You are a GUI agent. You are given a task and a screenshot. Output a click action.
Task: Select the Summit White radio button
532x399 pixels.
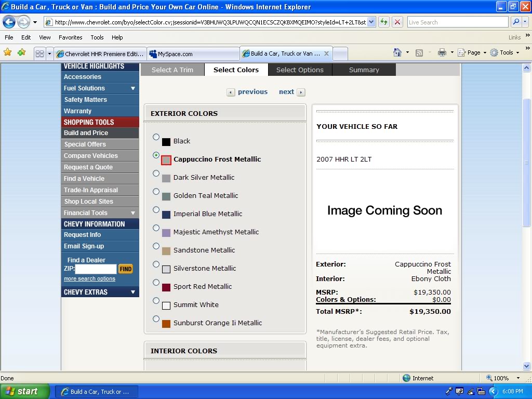pyautogui.click(x=156, y=300)
